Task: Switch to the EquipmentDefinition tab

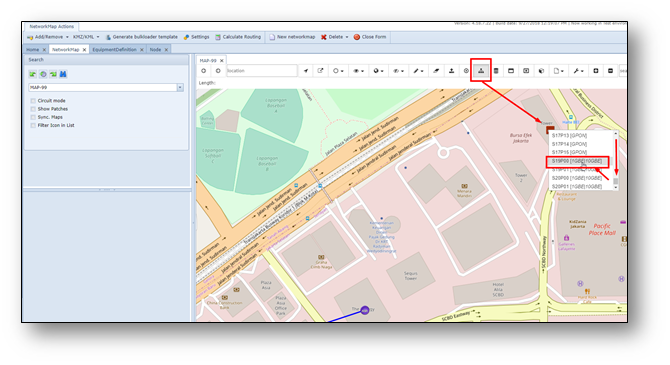Action: (x=114, y=50)
